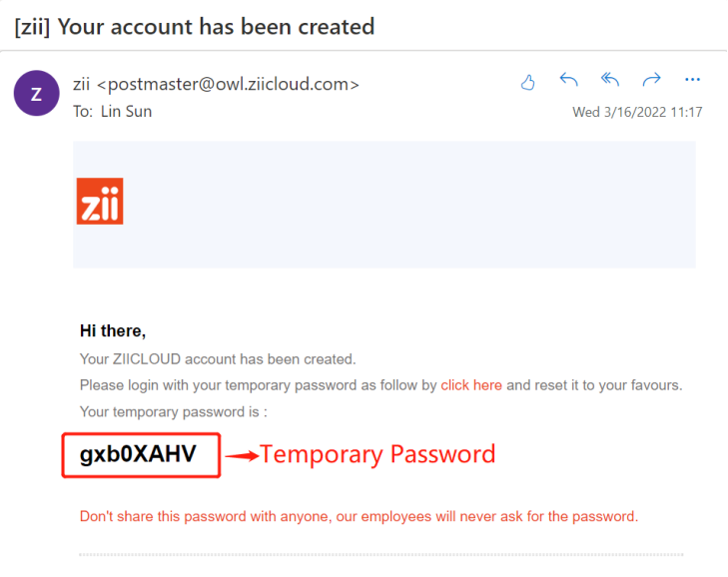Forward this email message
728x577 pixels.
(651, 81)
